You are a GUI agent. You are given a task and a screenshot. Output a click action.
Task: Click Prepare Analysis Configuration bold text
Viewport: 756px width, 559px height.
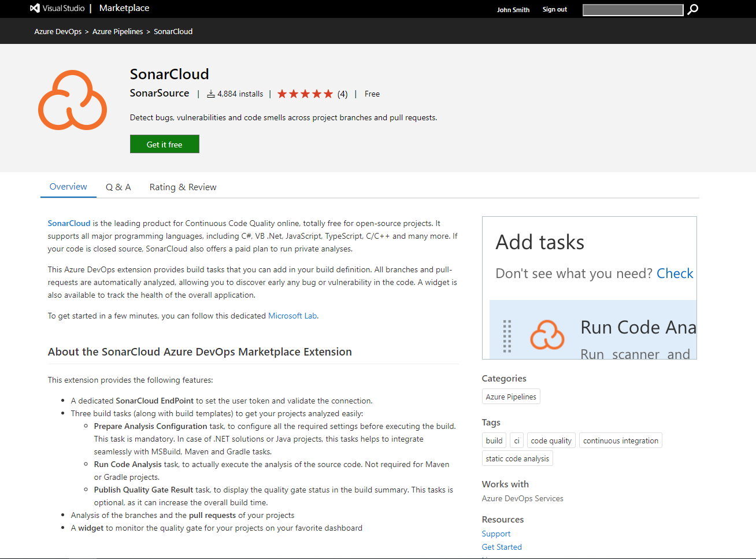pos(151,426)
